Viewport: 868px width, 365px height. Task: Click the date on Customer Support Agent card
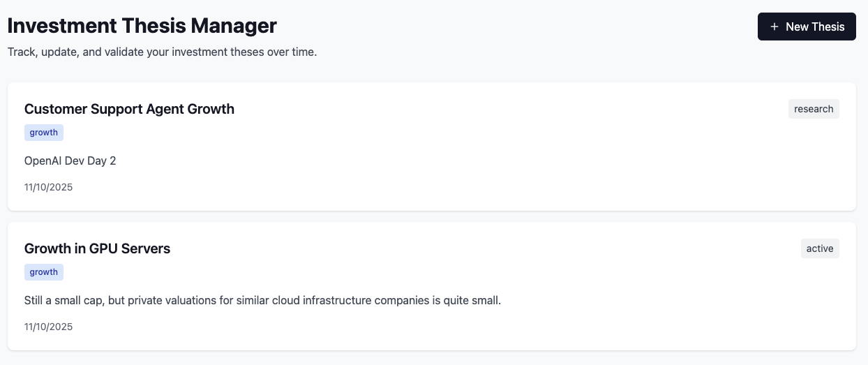point(48,187)
